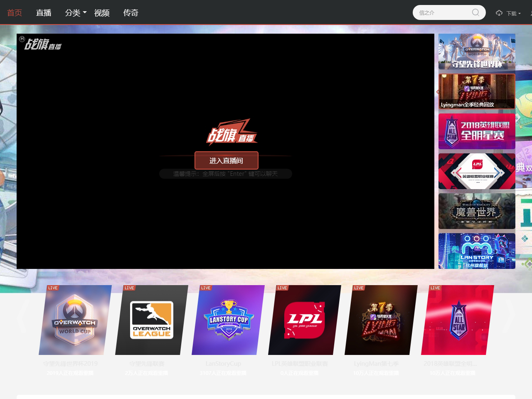Click the cloud download icon

tap(499, 13)
